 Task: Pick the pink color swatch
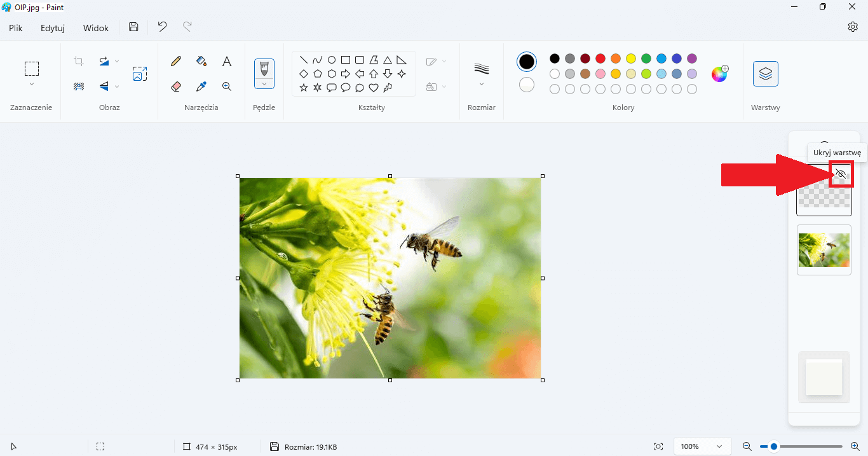[600, 74]
